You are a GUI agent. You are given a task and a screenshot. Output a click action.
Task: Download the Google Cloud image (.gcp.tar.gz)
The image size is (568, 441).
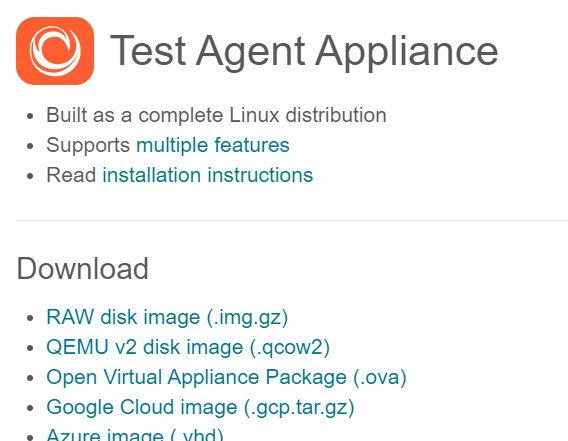tap(200, 407)
